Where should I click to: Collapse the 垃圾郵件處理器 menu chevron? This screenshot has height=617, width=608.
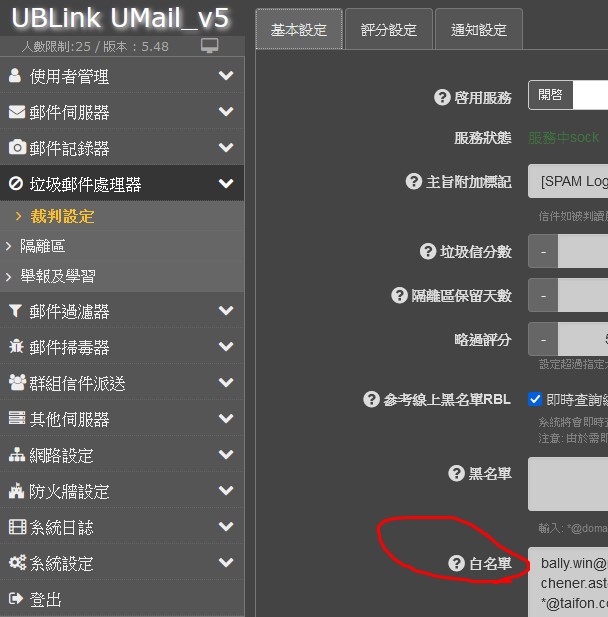(226, 183)
